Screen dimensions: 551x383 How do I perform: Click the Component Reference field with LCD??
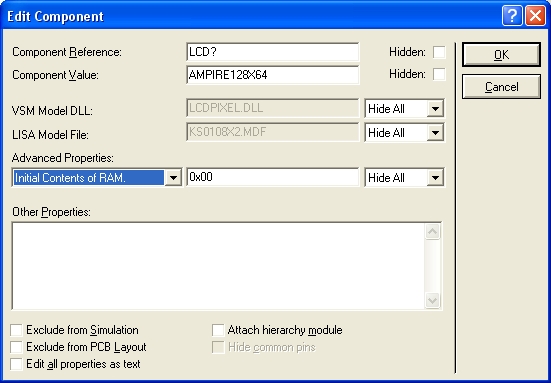tap(273, 52)
